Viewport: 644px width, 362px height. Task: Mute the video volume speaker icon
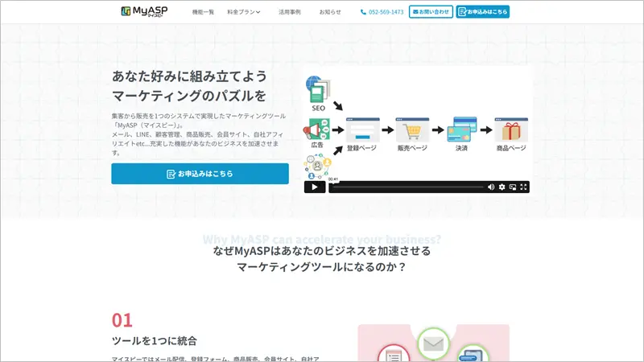point(491,187)
